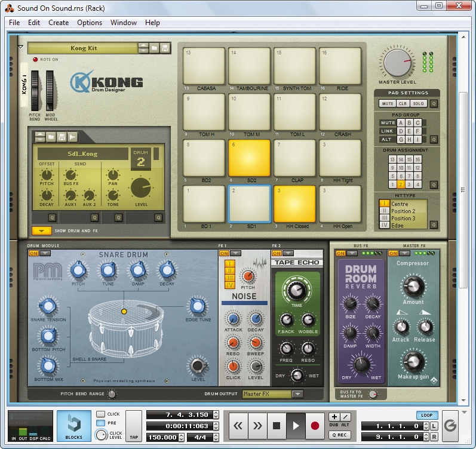
Task: Open the Window menu
Action: [x=124, y=23]
